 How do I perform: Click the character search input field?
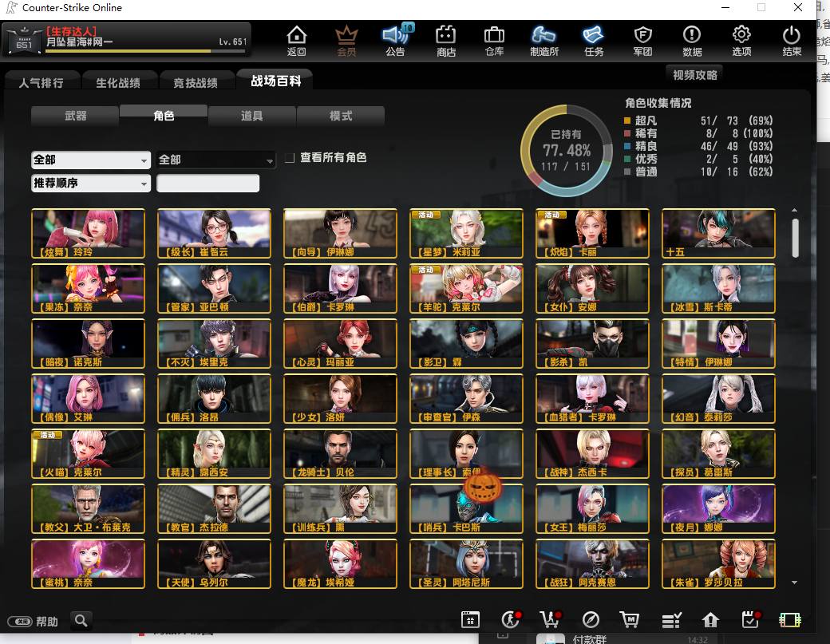pos(208,183)
